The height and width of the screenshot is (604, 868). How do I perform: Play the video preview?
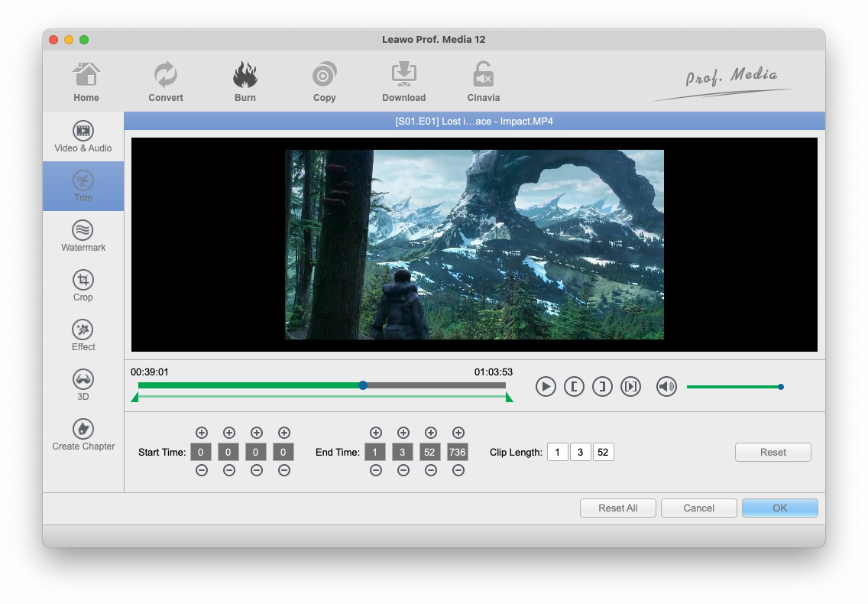(546, 386)
